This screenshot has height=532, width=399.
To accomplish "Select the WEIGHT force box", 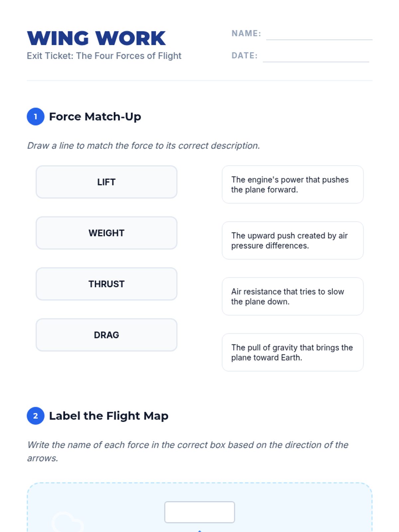I will pos(106,233).
